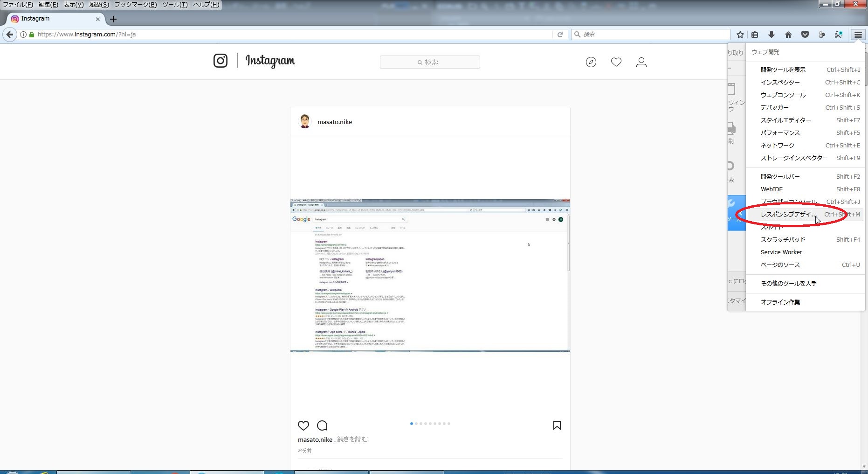Select WebIDE menu entry
Screen dimensions: 868x474
(x=806, y=189)
